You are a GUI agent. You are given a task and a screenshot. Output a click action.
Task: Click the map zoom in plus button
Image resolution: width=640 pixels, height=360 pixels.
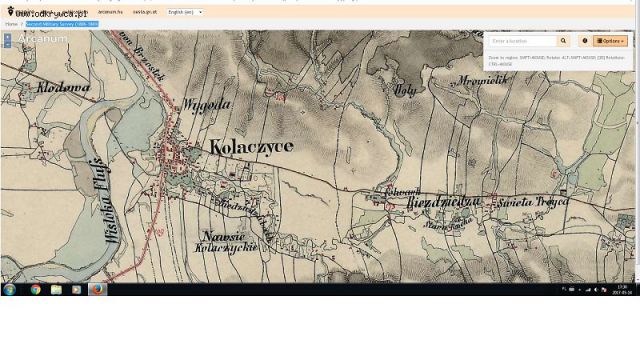(8, 37)
